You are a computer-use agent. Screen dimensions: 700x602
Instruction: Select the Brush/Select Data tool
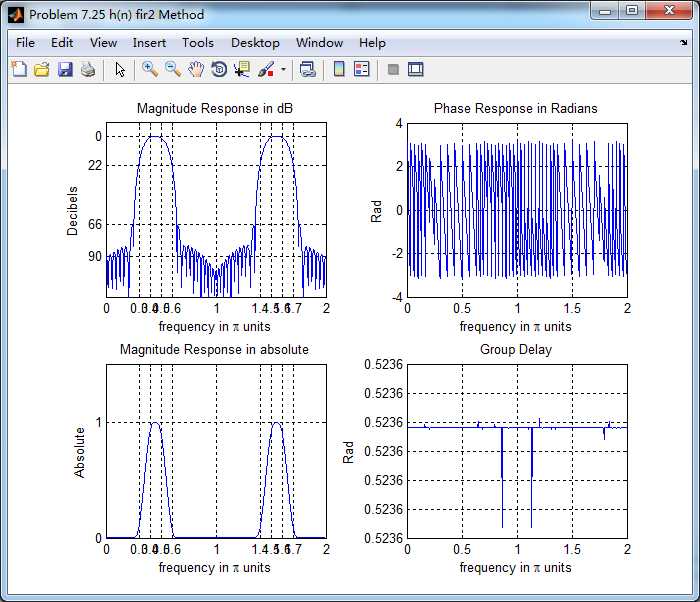pyautogui.click(x=266, y=69)
